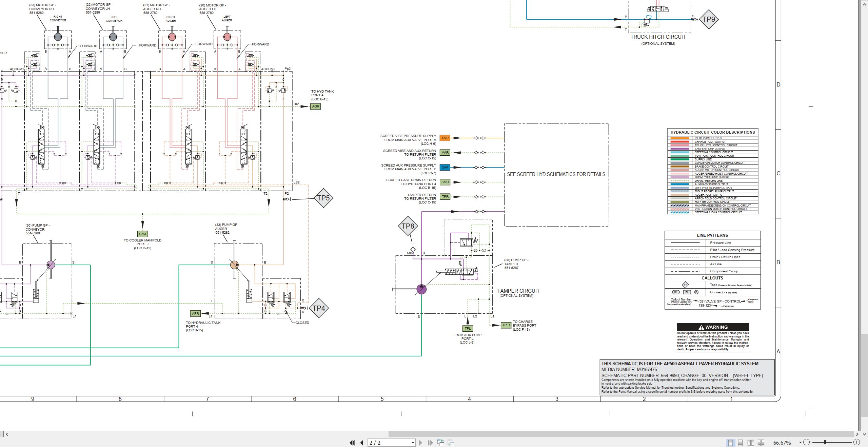Switch to two-page facing view
The image size is (868, 447).
(751, 443)
